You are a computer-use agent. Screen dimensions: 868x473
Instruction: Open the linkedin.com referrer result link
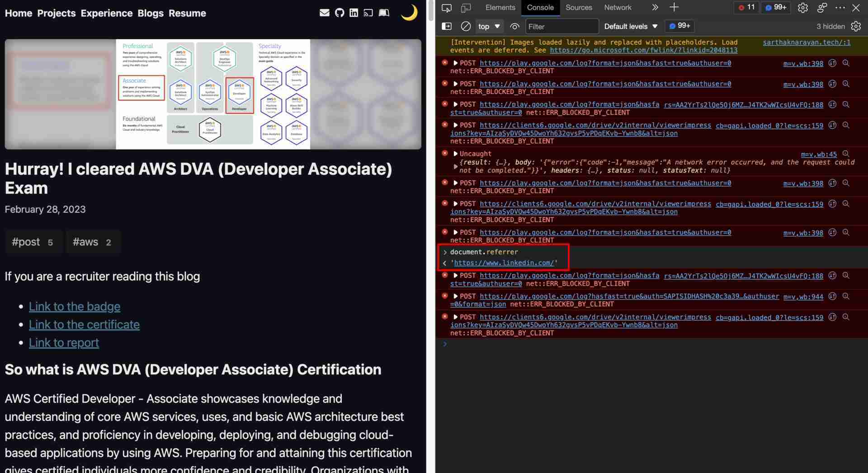[504, 262]
